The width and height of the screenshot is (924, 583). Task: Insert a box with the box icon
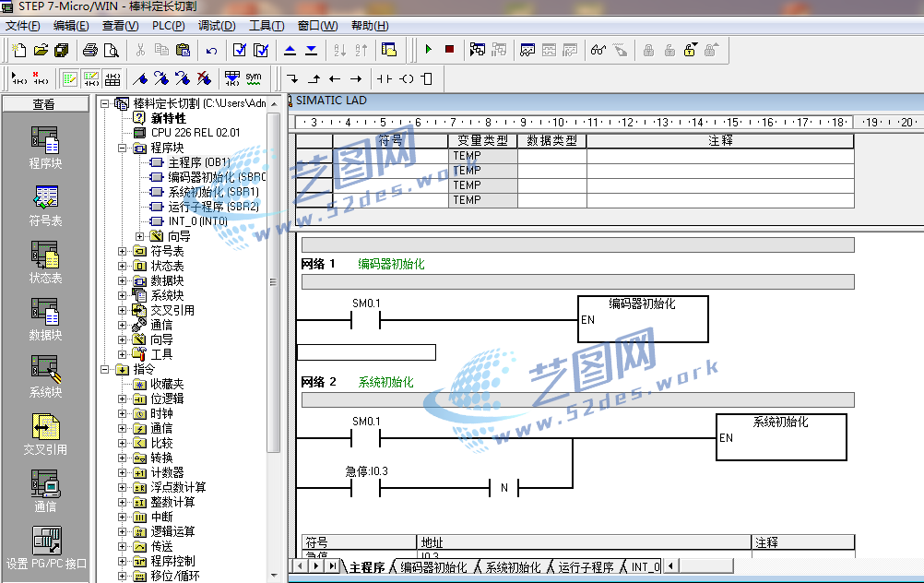tap(428, 78)
